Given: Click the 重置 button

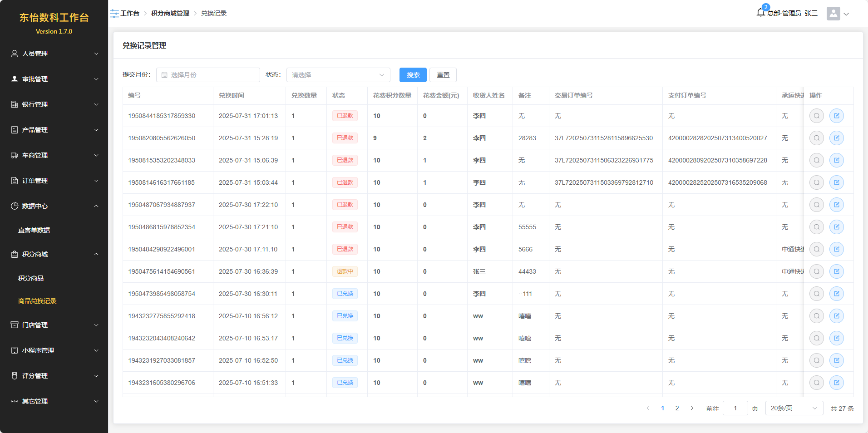Looking at the screenshot, I should coord(443,75).
